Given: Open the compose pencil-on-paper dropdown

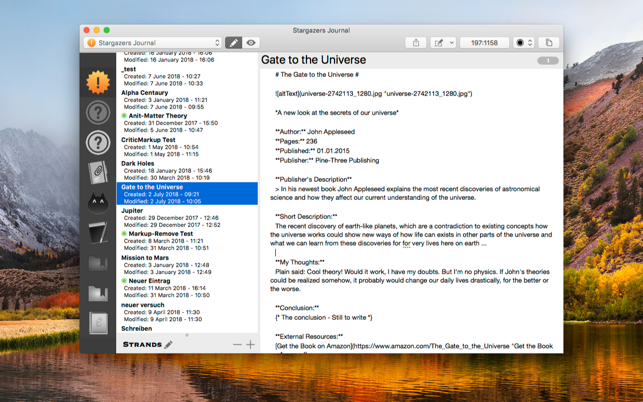Looking at the screenshot, I should tap(443, 43).
